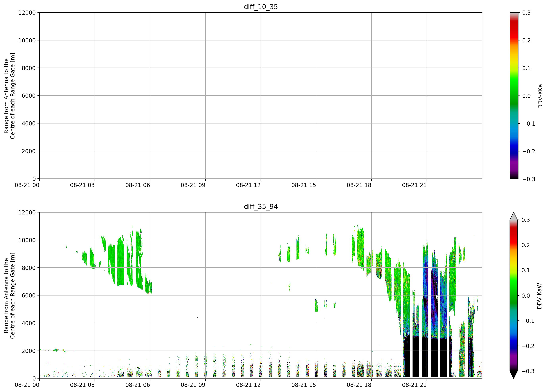Click the 08-21 21 tick under diff_10_35
The image size is (547, 392).
414,185
